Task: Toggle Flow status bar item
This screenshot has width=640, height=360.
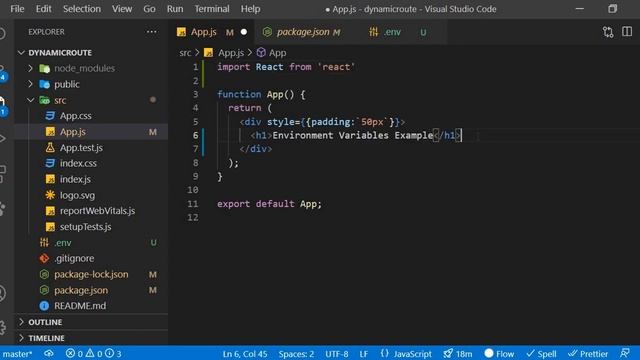Action: coord(499,353)
